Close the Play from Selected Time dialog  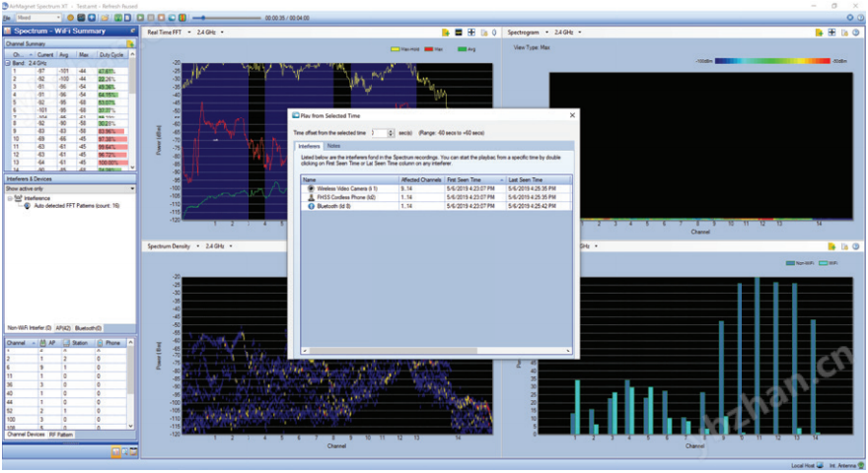[571, 115]
